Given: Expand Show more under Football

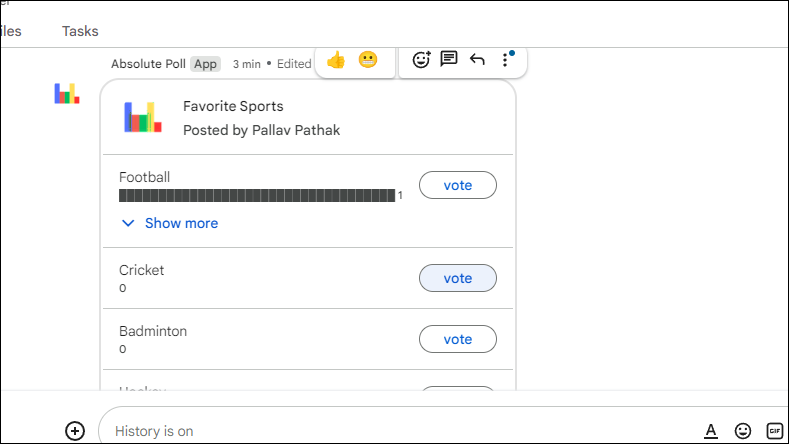Looking at the screenshot, I should pyautogui.click(x=170, y=223).
